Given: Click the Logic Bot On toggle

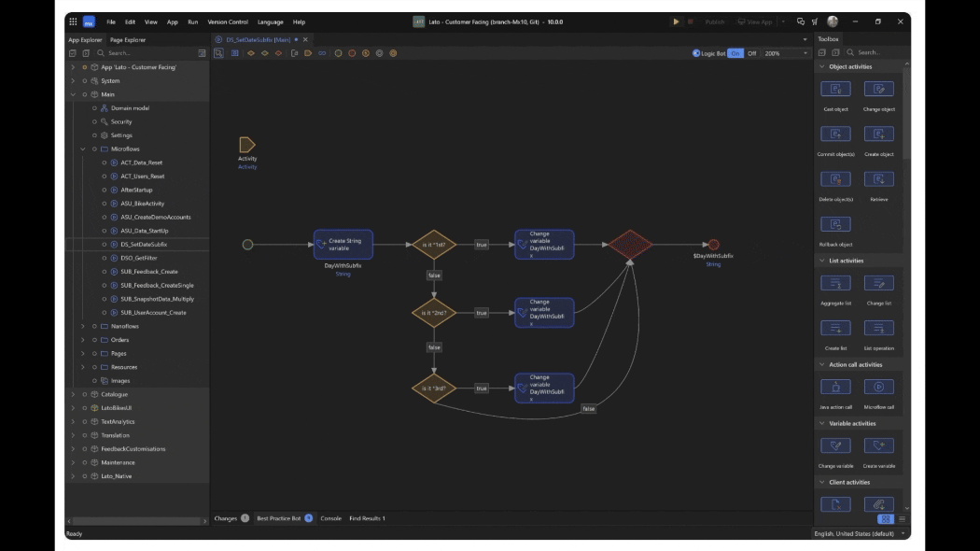Looking at the screenshot, I should click(734, 52).
